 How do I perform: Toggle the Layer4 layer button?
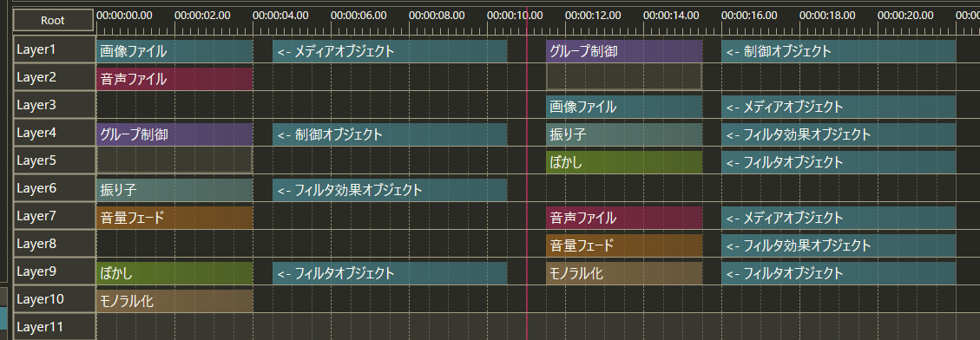coord(55,133)
